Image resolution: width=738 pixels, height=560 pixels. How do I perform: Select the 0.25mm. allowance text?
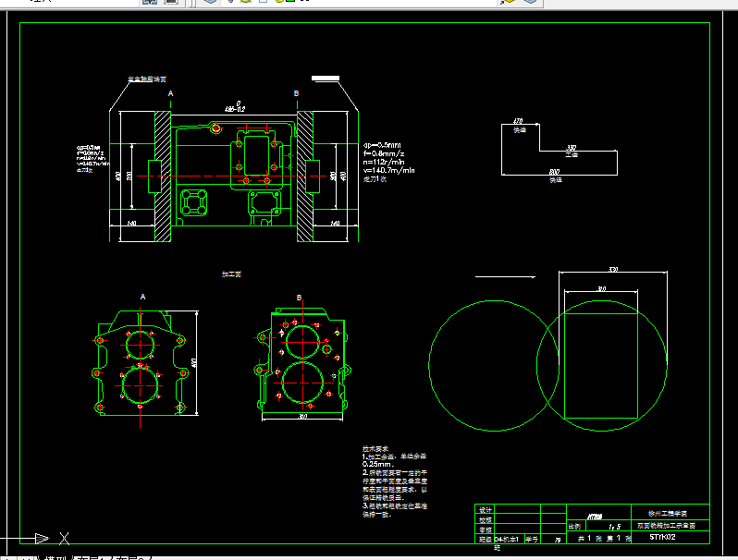[x=378, y=464]
